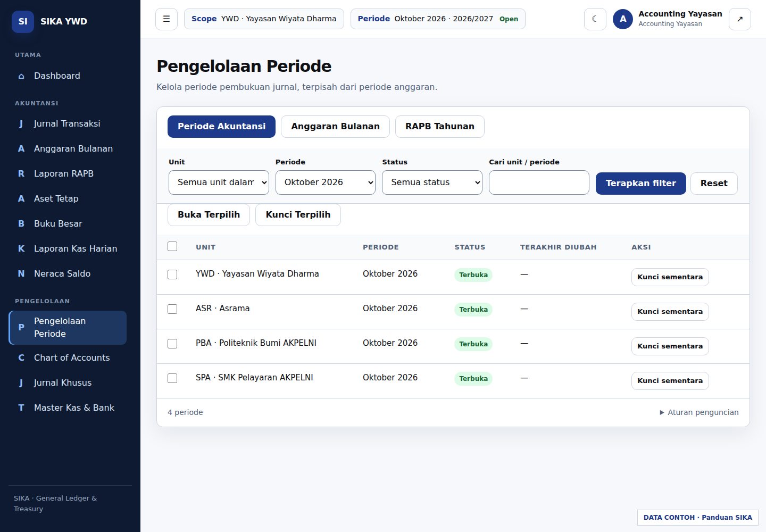Click the K icon for Laporan Kas Harian

21,249
